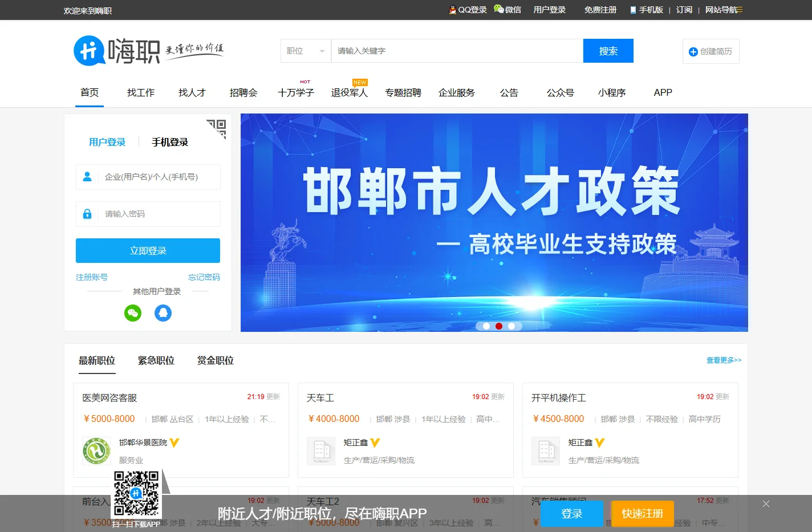The height and width of the screenshot is (532, 812).
Task: Click 订阅 in top bar
Action: (x=684, y=10)
